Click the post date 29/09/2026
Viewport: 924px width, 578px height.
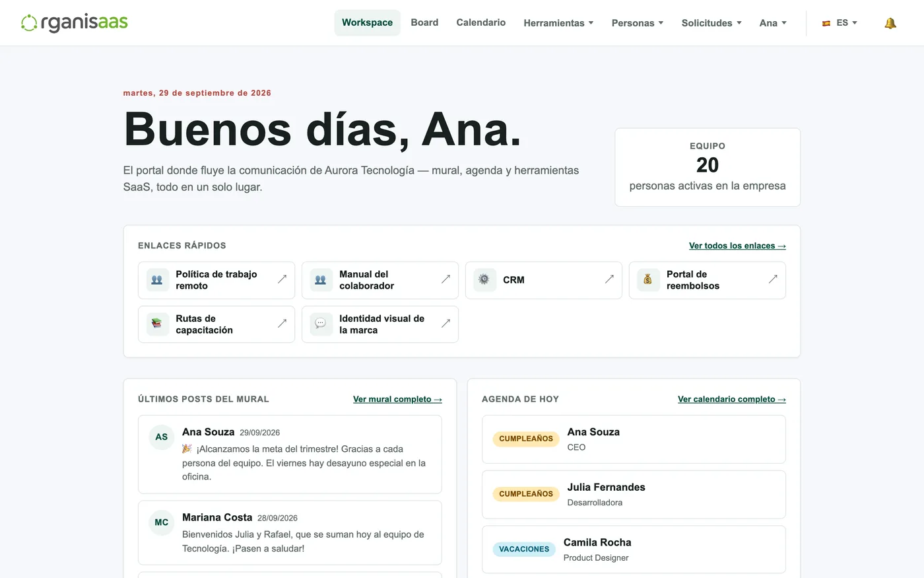(259, 433)
